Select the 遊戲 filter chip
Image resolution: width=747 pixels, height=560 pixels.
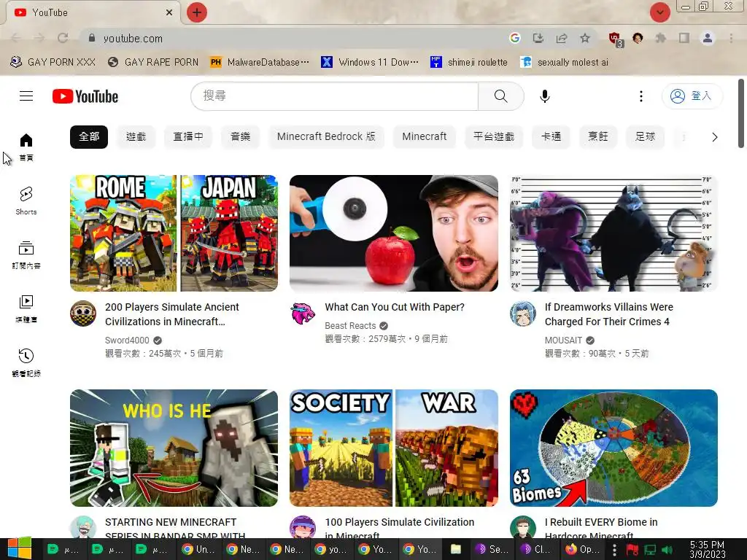pos(136,137)
